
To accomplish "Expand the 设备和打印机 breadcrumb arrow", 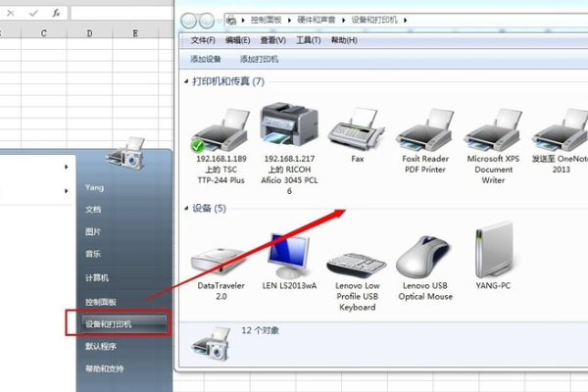I will [404, 20].
